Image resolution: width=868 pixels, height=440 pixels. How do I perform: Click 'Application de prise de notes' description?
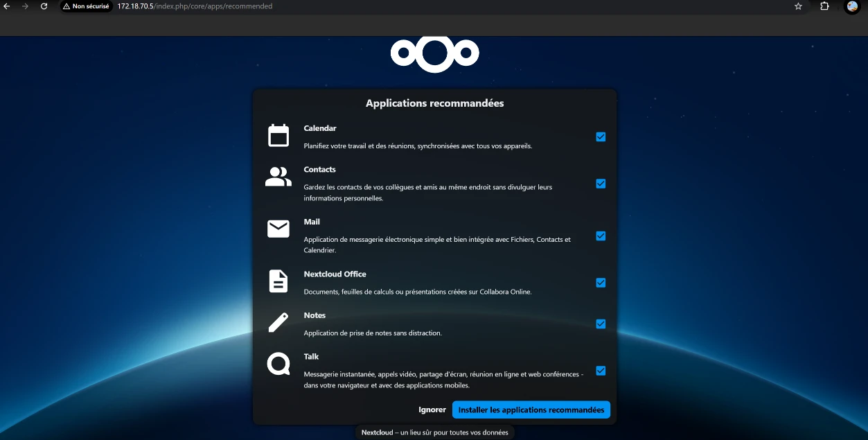373,333
